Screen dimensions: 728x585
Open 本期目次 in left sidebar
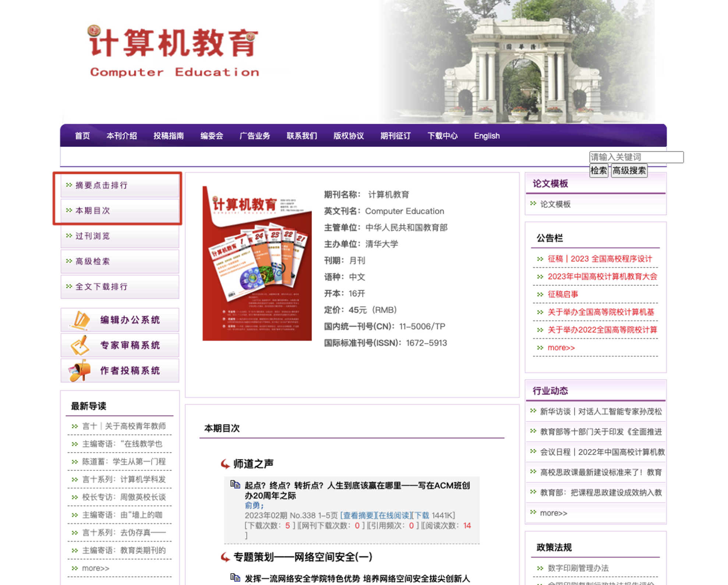tap(120, 211)
